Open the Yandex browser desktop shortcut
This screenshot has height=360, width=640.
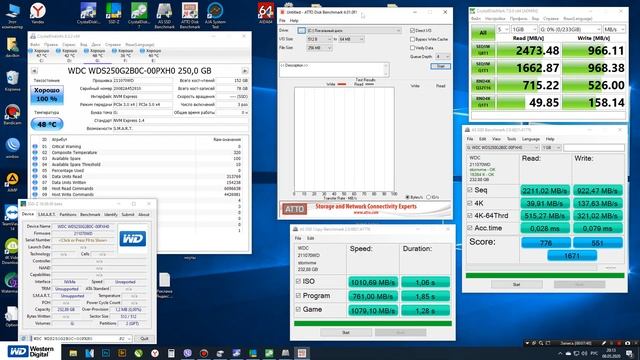tap(38, 12)
